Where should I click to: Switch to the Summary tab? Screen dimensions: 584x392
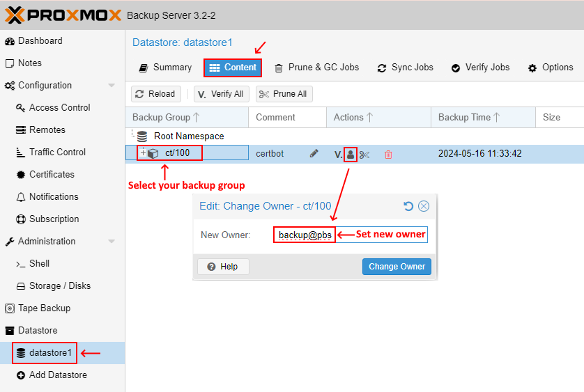pos(165,68)
